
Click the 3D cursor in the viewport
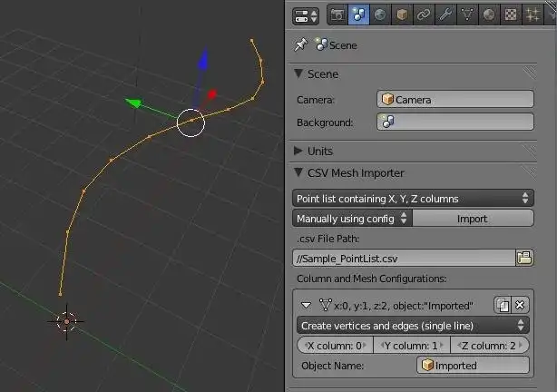(x=66, y=321)
